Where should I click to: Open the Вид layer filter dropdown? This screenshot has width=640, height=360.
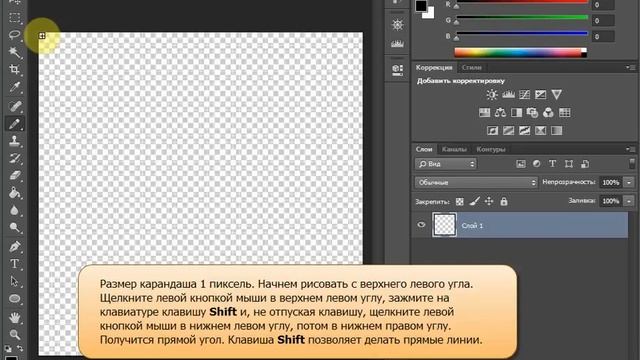(446, 164)
